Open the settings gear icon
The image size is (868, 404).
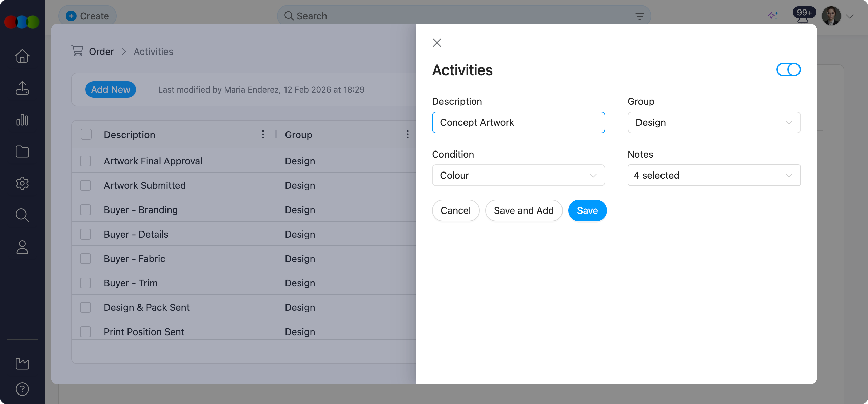click(x=22, y=183)
